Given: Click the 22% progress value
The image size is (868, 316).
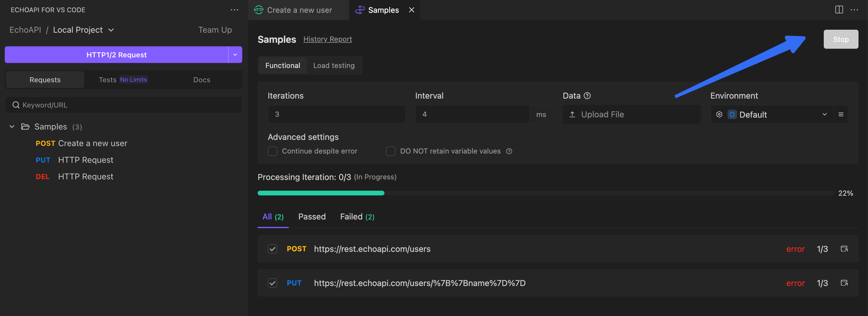Looking at the screenshot, I should tap(845, 193).
